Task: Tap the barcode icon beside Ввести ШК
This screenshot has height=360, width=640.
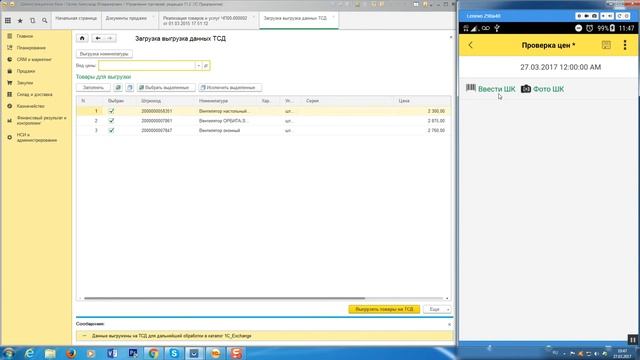Action: pos(471,88)
